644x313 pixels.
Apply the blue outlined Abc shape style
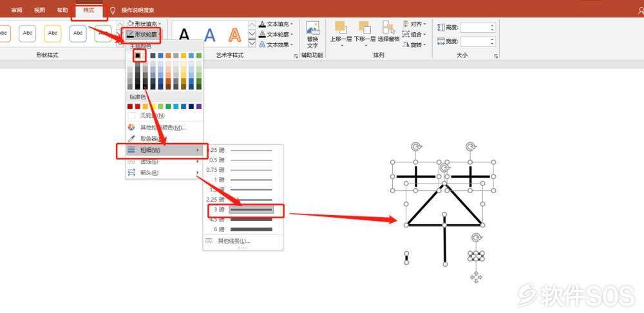78,33
